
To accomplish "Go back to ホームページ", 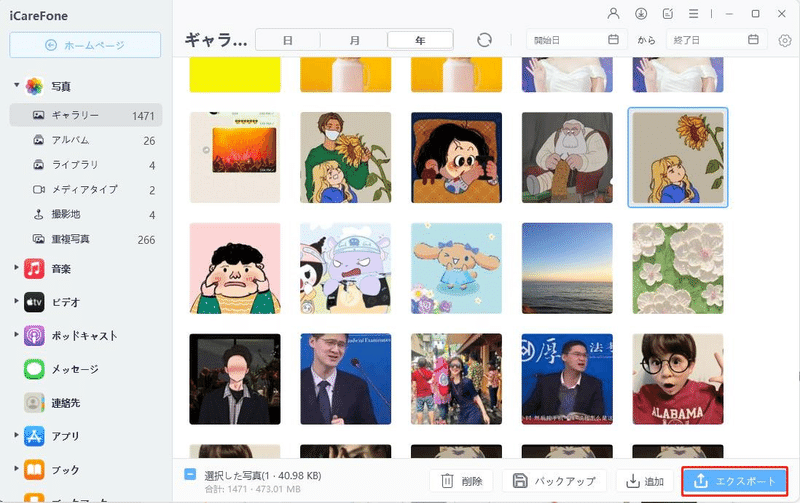I will [x=85, y=45].
